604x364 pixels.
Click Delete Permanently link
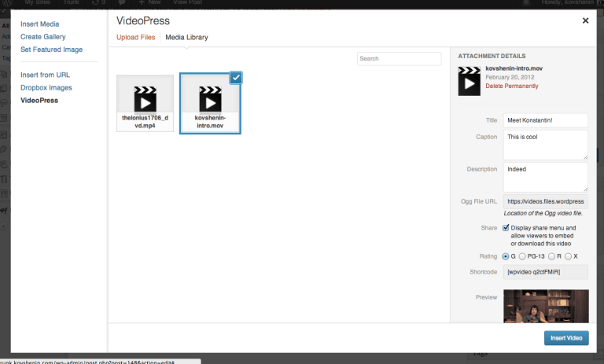pyautogui.click(x=511, y=86)
